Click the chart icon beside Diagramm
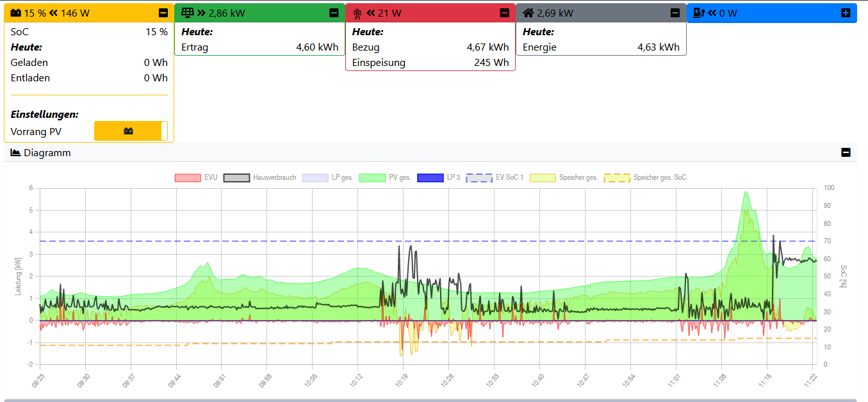The width and height of the screenshot is (868, 402). pos(16,153)
